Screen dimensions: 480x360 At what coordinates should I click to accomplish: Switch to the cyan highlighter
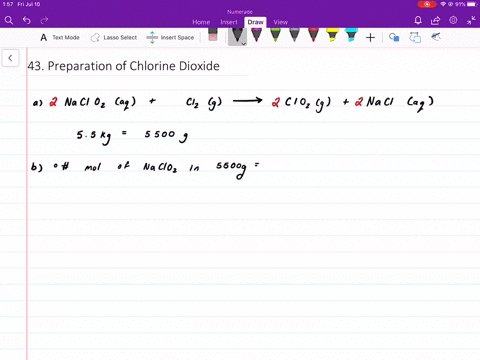(x=351, y=35)
